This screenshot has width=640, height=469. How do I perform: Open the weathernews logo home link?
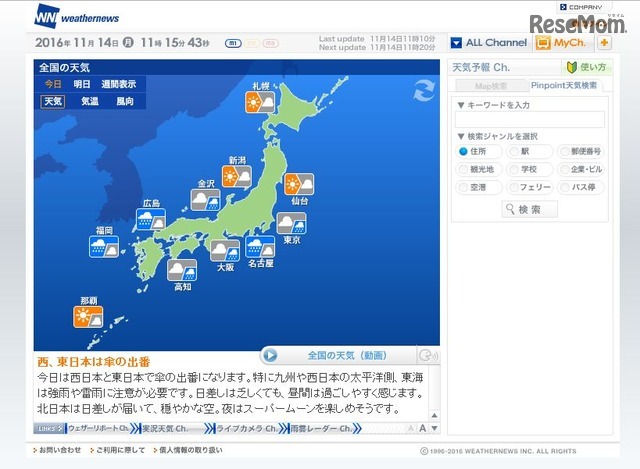click(x=77, y=17)
